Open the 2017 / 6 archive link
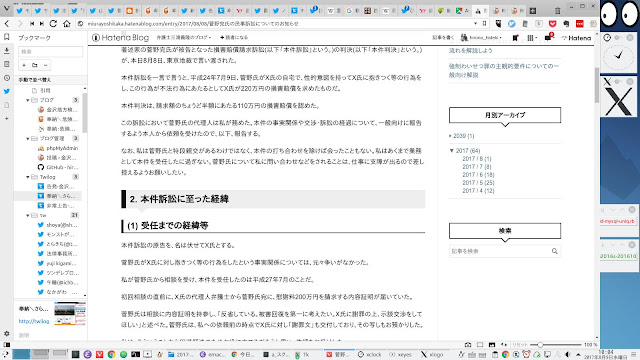The width and height of the screenshot is (640, 360). click(478, 175)
